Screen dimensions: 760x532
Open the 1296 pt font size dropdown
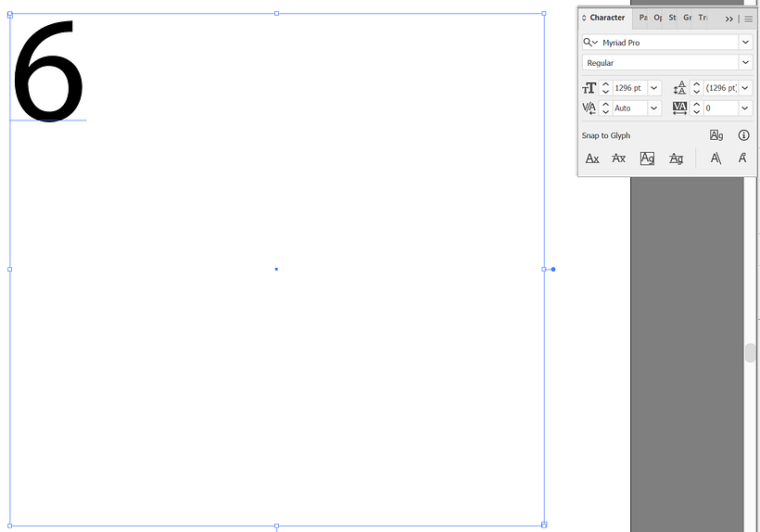click(654, 88)
